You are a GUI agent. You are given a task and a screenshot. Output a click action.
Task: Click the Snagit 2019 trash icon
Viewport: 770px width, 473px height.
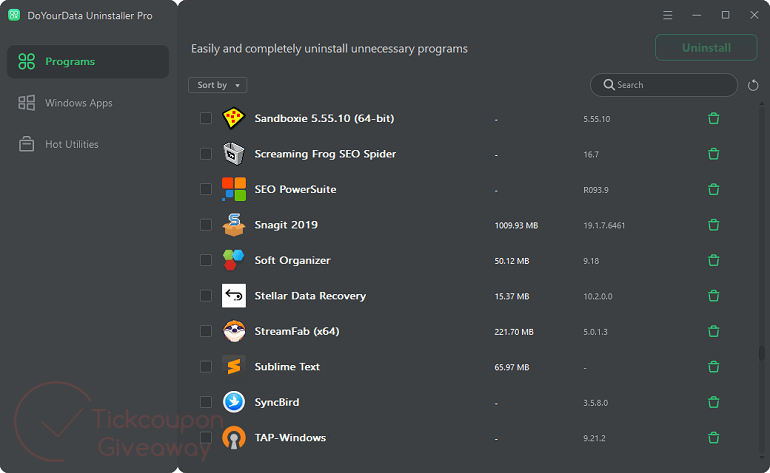click(x=714, y=225)
